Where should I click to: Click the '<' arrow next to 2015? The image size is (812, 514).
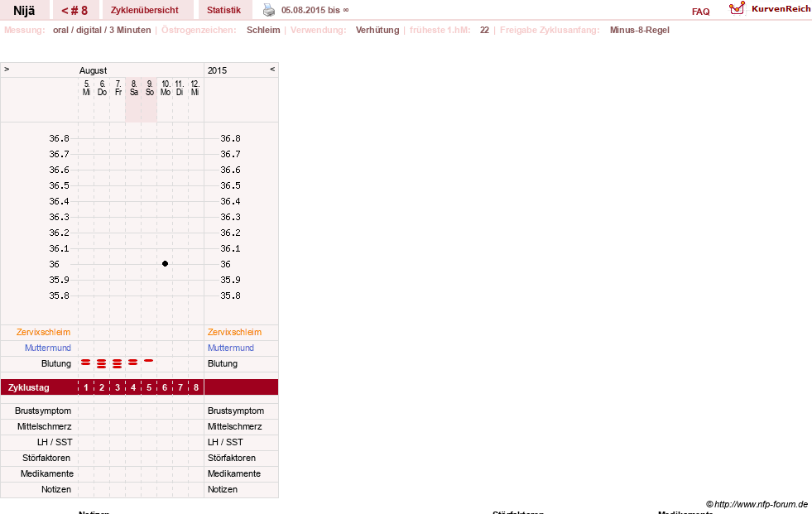[x=272, y=69]
